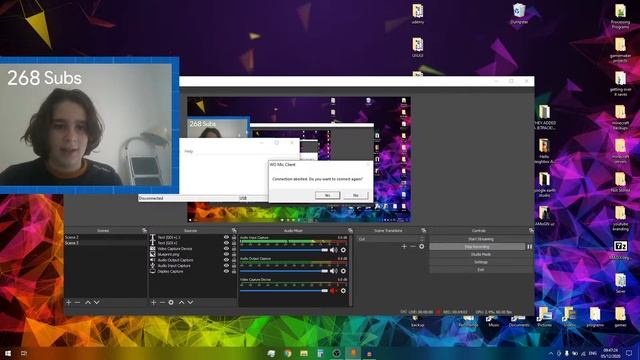Remove the selected source with the minus icon

162,302
